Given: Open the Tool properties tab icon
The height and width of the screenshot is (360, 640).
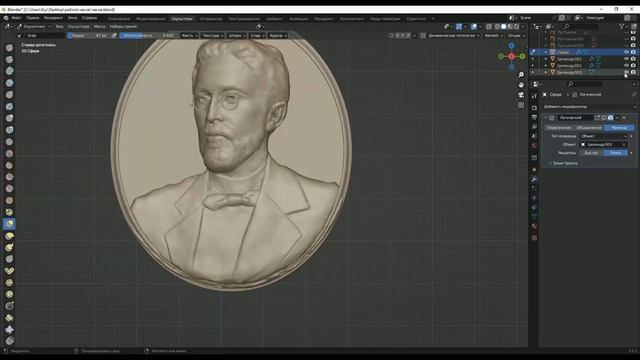Looking at the screenshot, I should pyautogui.click(x=534, y=96).
